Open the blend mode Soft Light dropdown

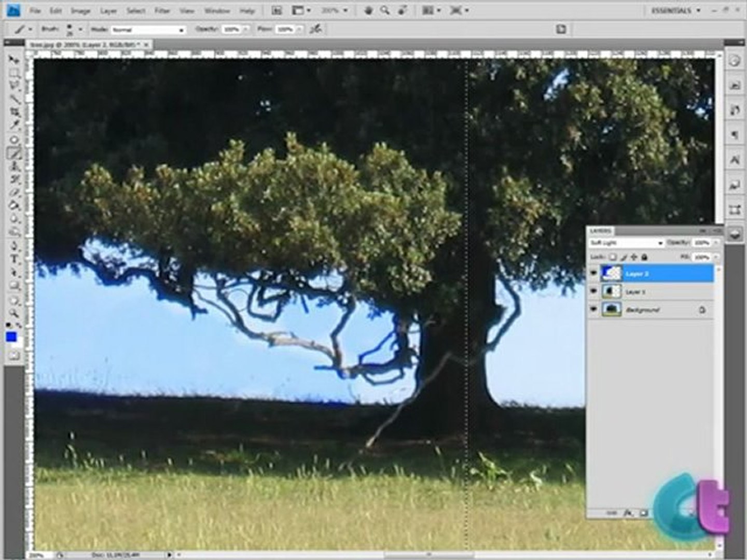[x=626, y=243]
